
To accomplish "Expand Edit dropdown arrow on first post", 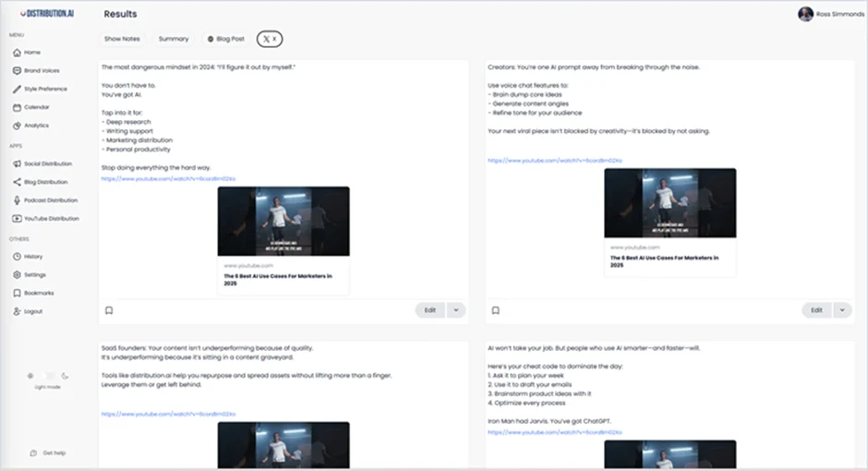I will point(456,310).
